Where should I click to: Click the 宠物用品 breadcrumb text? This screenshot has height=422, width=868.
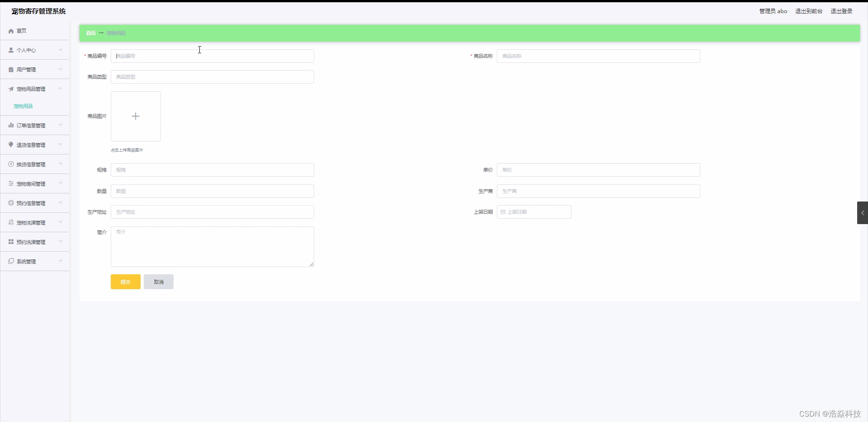click(x=116, y=33)
